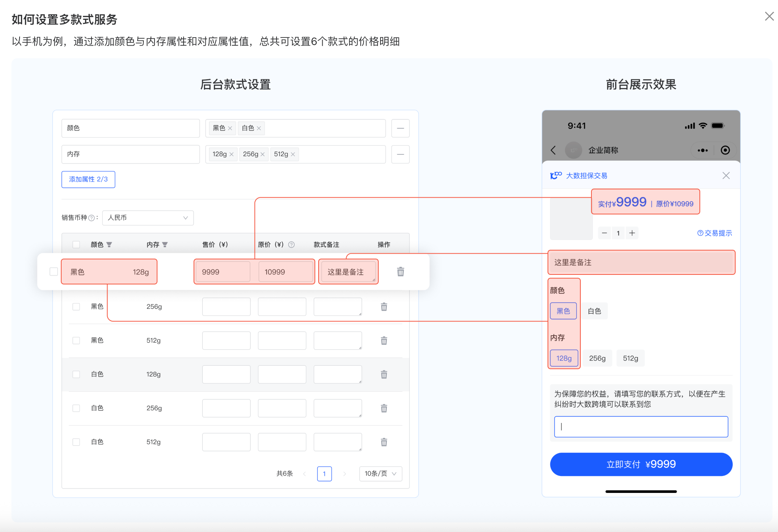Image resolution: width=778 pixels, height=532 pixels.
Task: Check the 白色 128g row checkbox
Action: coord(76,374)
